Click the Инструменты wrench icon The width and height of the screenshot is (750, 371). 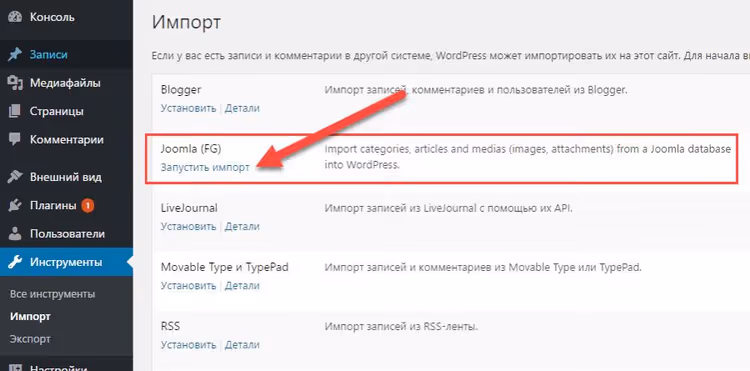click(x=15, y=262)
